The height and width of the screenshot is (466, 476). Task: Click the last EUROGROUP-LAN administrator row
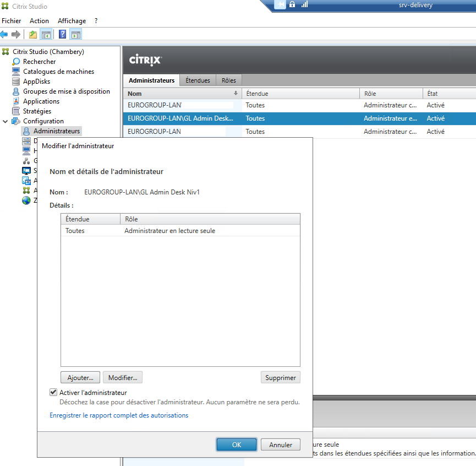[x=299, y=132]
